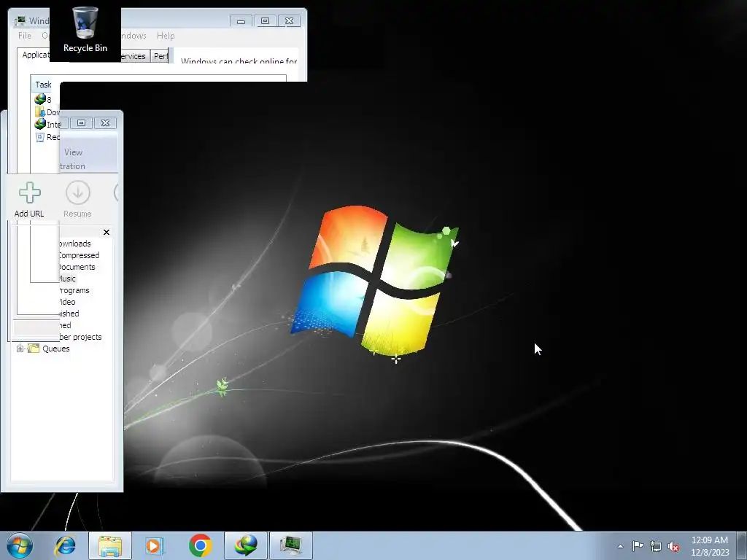
Task: Launch Internet Explorer from the taskbar
Action: pos(65,545)
